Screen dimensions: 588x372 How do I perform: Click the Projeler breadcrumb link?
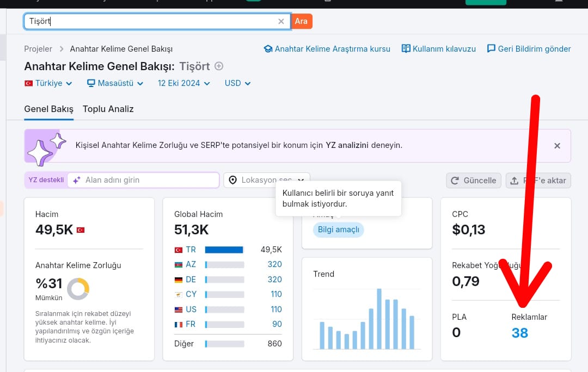pyautogui.click(x=38, y=49)
